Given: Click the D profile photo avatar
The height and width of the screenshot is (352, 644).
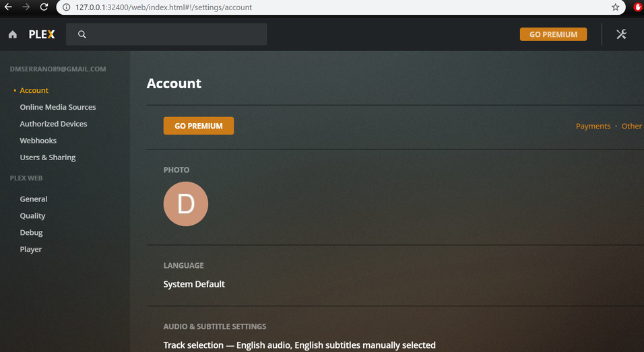Looking at the screenshot, I should pyautogui.click(x=186, y=204).
